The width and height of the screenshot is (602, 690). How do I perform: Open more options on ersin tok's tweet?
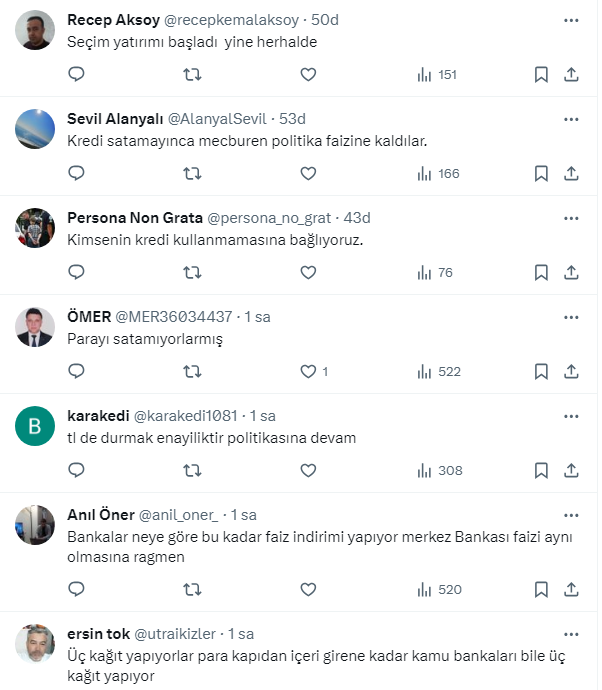point(571,633)
